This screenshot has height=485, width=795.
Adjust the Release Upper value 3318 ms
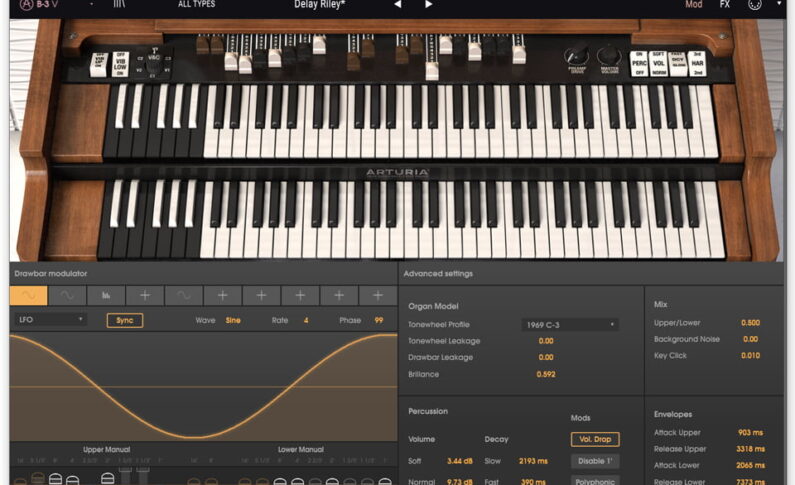click(x=750, y=449)
